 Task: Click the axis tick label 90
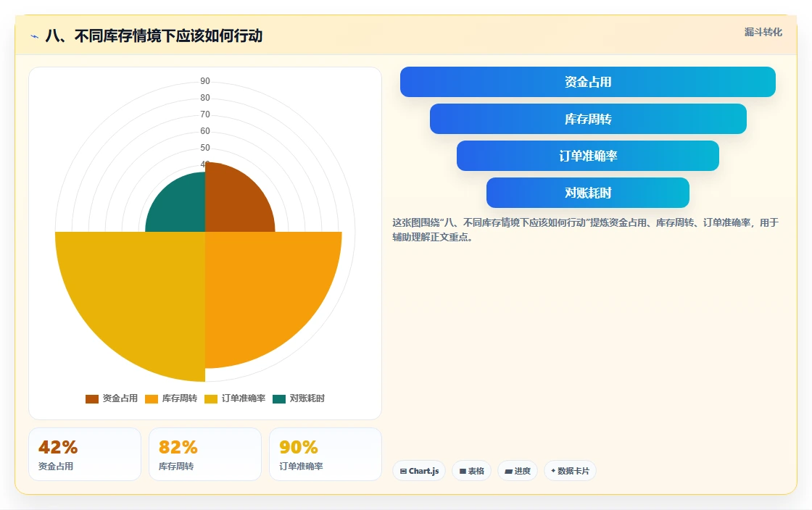205,81
